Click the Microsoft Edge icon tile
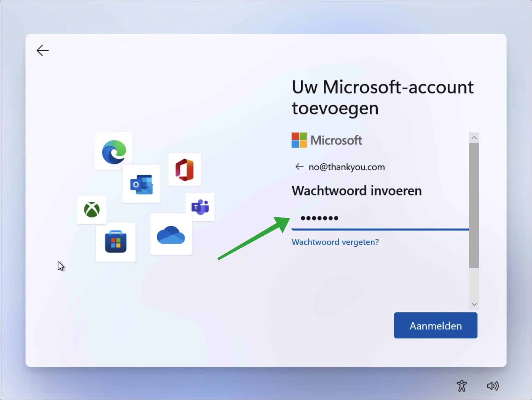 pyautogui.click(x=113, y=151)
